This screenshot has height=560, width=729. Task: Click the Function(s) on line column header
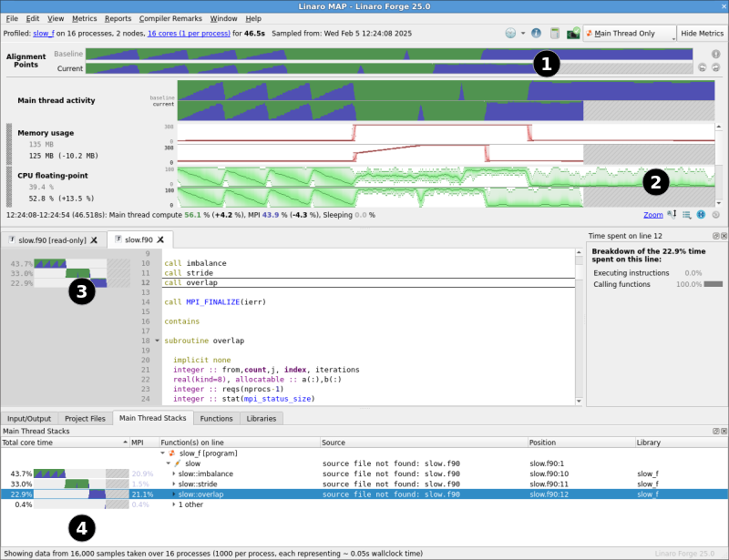point(240,443)
